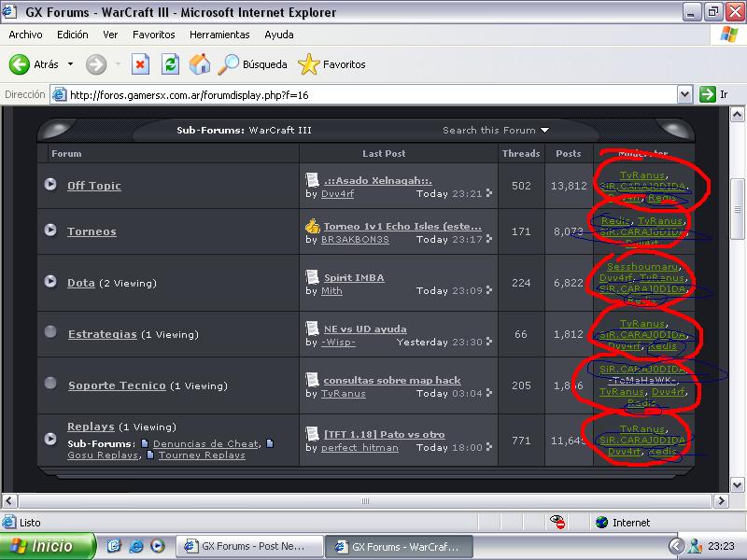The width and height of the screenshot is (747, 560).
Task: Click the Show Desktop quick launch icon
Action: (114, 546)
